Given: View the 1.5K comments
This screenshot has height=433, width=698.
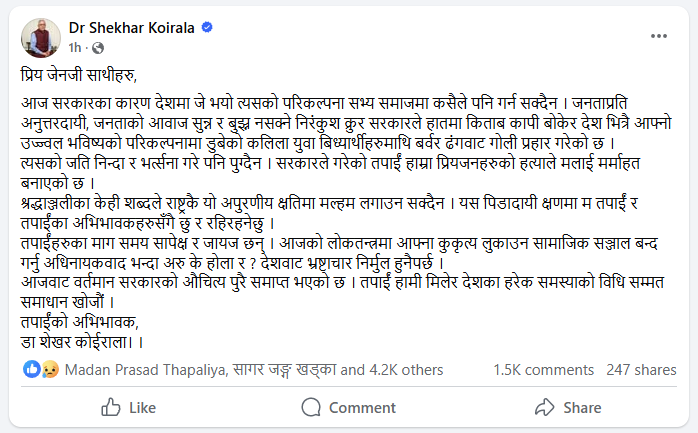Looking at the screenshot, I should (x=543, y=369).
